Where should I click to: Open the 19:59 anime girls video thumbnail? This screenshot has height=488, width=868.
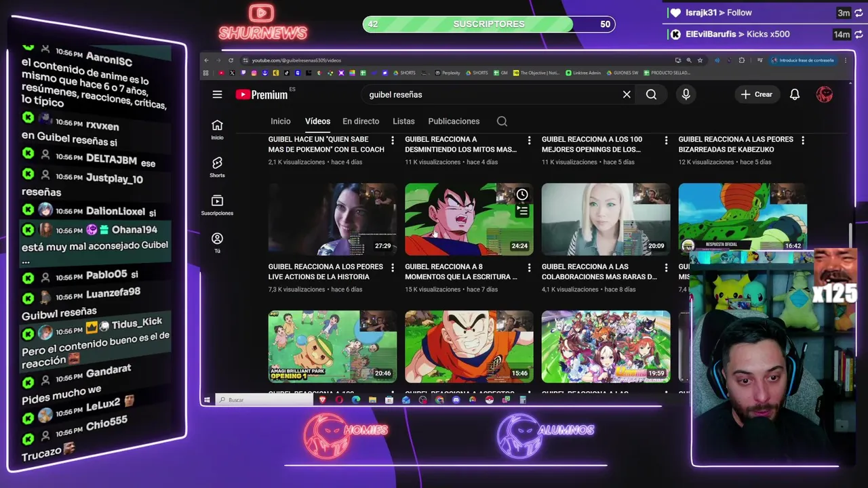pos(606,346)
